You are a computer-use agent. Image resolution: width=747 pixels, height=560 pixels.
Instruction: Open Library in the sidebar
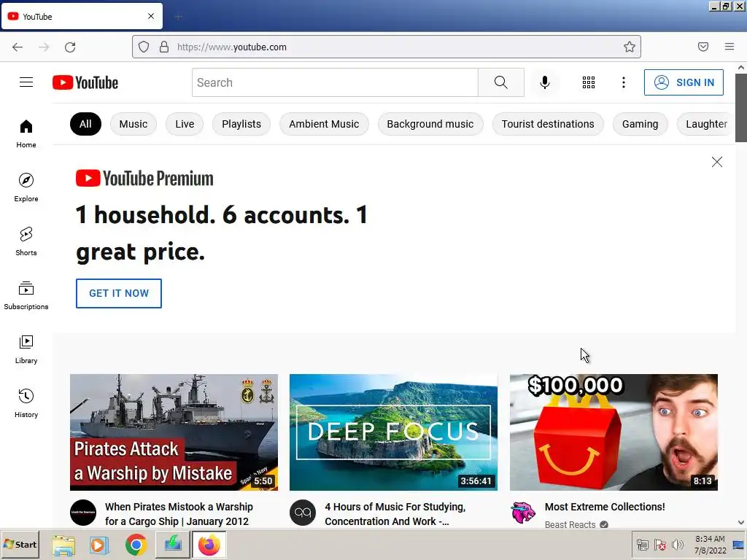point(26,349)
